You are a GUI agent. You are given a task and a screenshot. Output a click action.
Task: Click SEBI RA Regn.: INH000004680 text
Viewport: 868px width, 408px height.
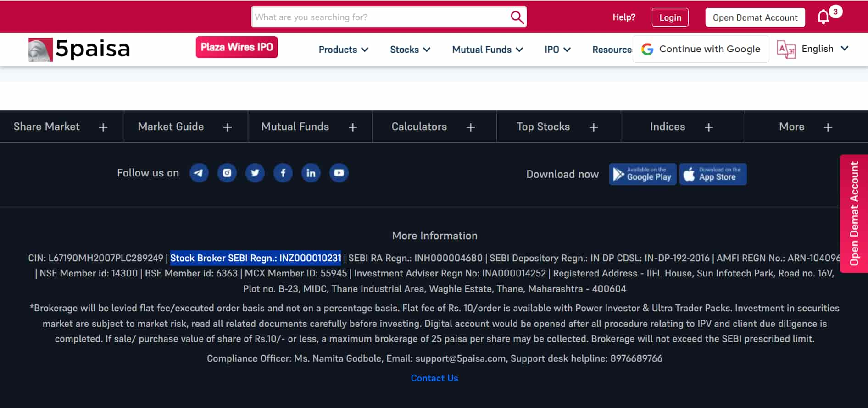pos(415,258)
